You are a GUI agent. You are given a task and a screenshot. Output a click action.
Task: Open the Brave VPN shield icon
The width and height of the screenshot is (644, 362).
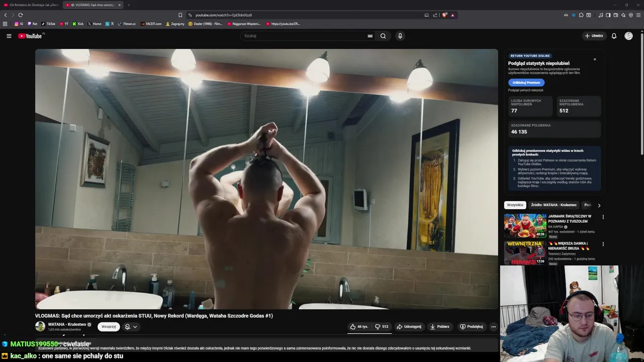coord(631,15)
